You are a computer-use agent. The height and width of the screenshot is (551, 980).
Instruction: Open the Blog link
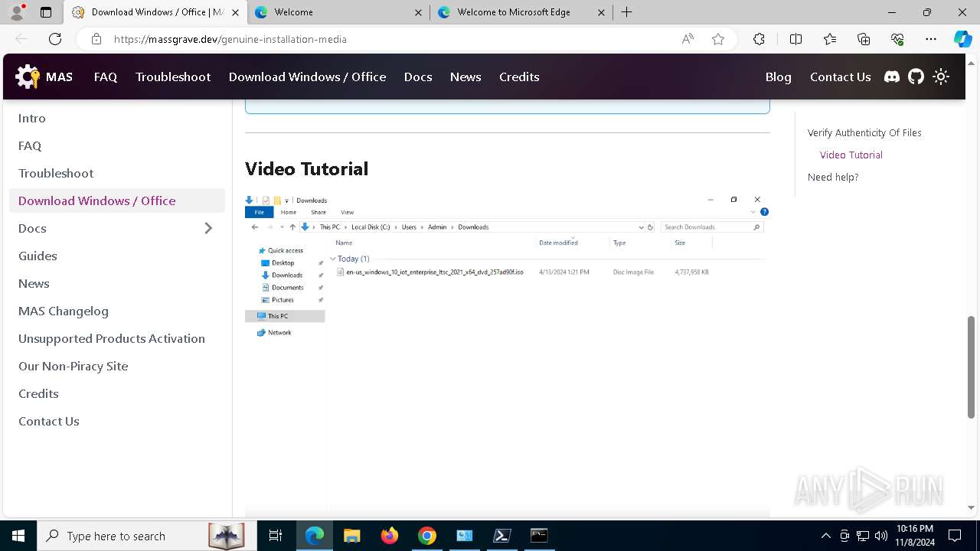point(778,77)
